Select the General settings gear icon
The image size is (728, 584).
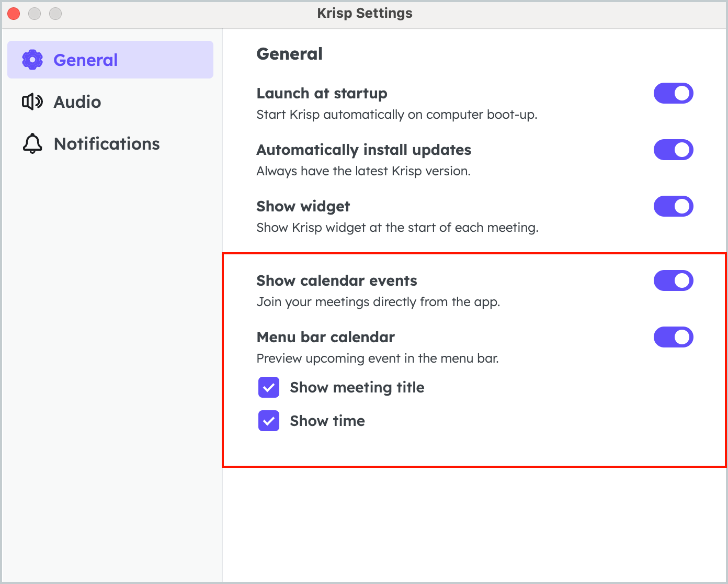coord(32,59)
